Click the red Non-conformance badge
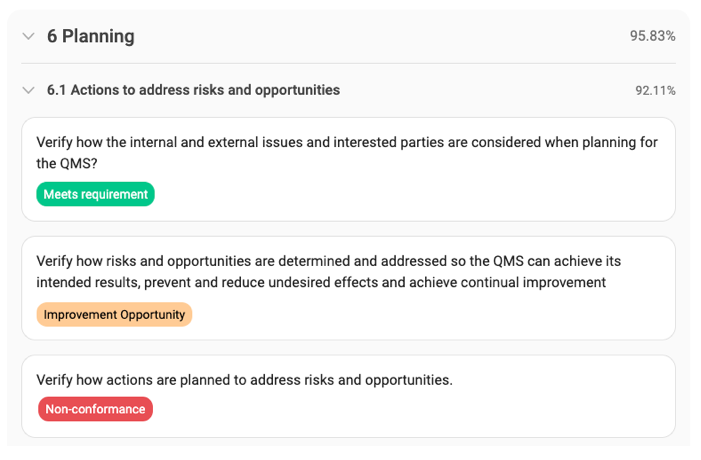 point(95,409)
